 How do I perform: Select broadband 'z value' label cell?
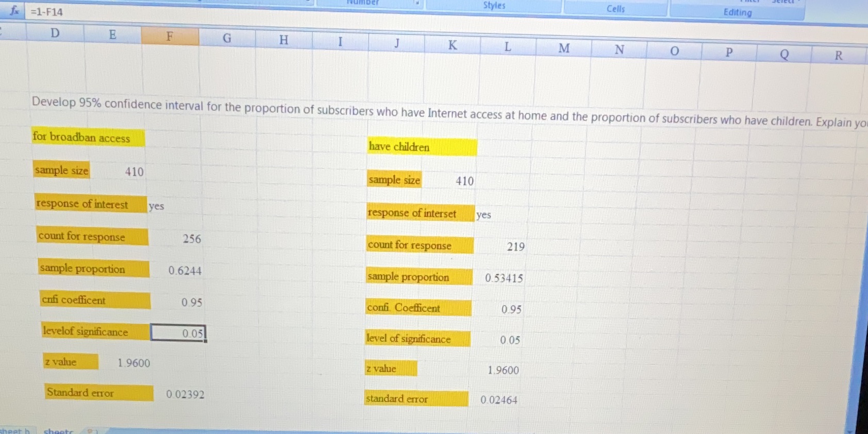(x=71, y=361)
